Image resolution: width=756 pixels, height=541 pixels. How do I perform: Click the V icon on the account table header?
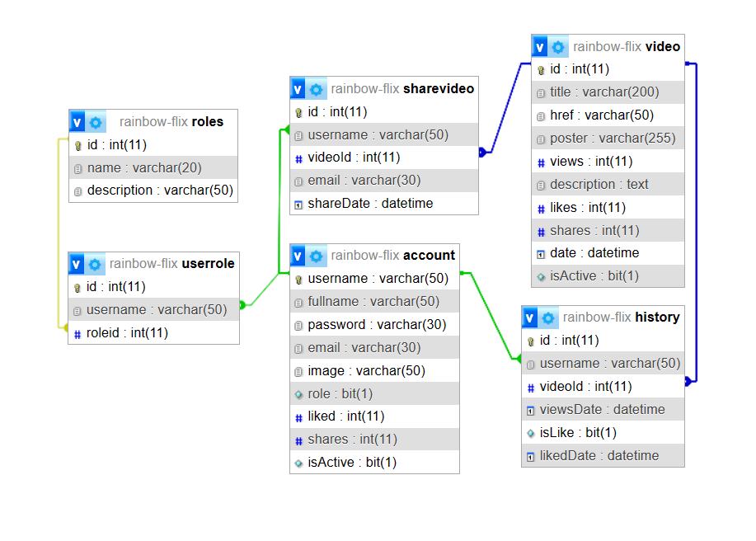298,256
